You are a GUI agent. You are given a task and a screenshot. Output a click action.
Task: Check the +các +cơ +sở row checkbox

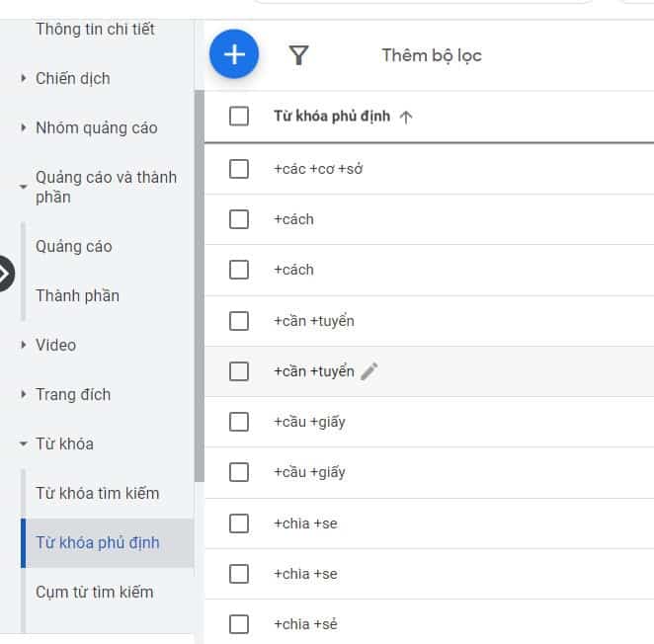tap(239, 169)
